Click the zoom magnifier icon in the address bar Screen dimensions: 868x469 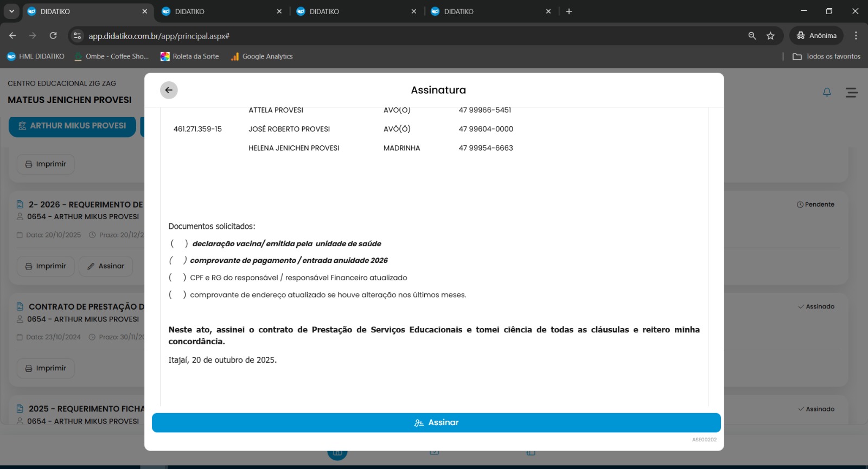click(x=752, y=36)
